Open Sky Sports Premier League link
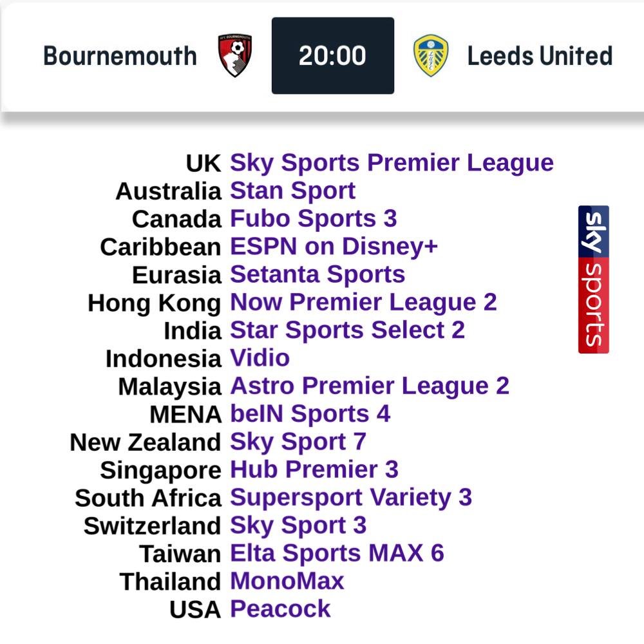The height and width of the screenshot is (644, 644). 392,163
